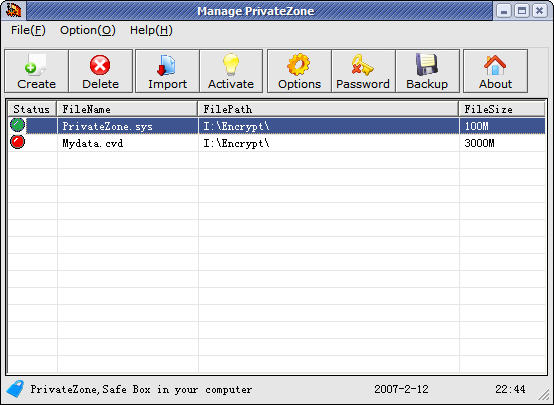Viewport: 554px width, 405px height.
Task: Click the 3000M file size cell
Action: coord(479,143)
